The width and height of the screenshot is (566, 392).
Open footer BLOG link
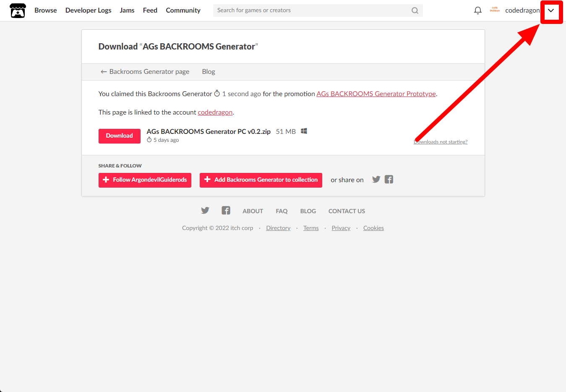(x=308, y=211)
